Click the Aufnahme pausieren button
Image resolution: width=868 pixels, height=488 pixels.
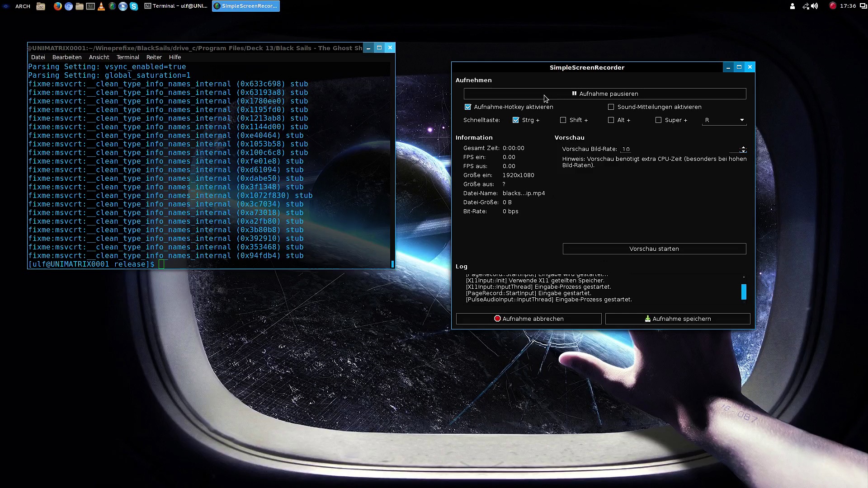coord(605,94)
